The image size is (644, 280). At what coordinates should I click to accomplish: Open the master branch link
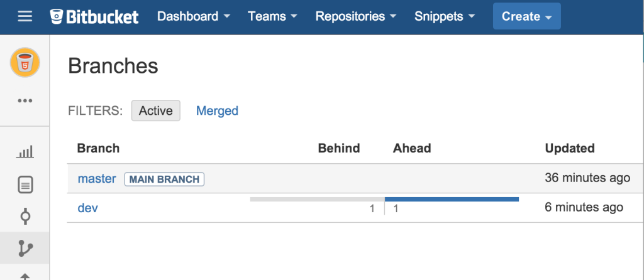pyautogui.click(x=97, y=179)
